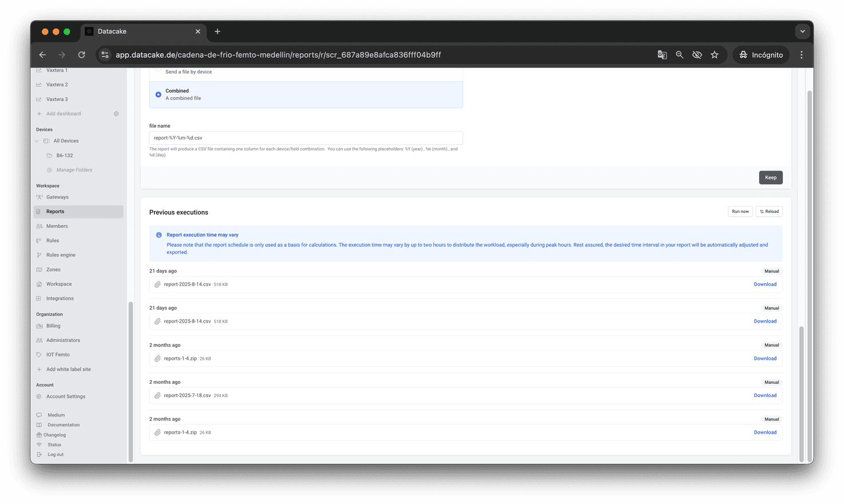This screenshot has height=504, width=844.
Task: Click the browser address bar URL
Action: (x=278, y=55)
